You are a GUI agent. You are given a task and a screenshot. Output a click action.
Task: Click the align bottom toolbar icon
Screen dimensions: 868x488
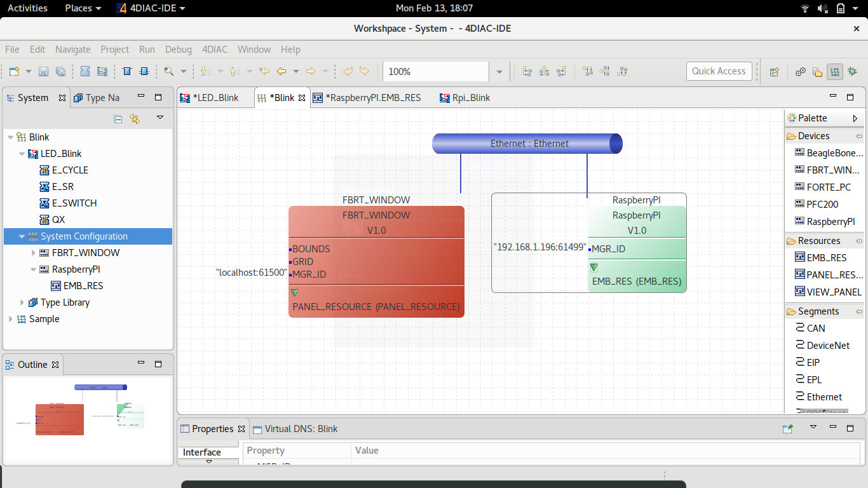622,72
